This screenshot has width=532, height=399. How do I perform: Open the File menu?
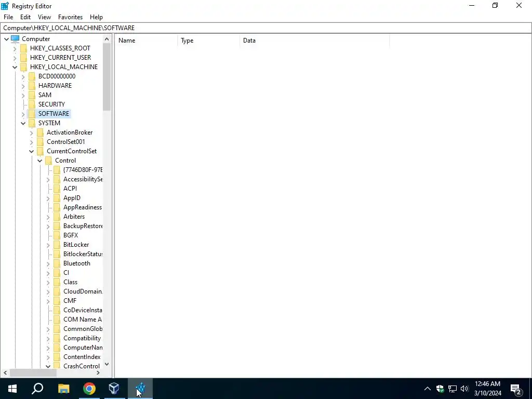(x=8, y=17)
